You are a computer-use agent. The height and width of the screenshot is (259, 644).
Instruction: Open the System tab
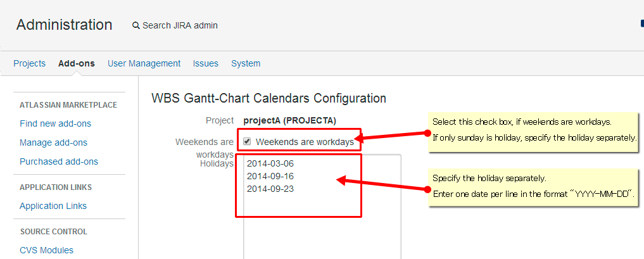click(x=246, y=63)
